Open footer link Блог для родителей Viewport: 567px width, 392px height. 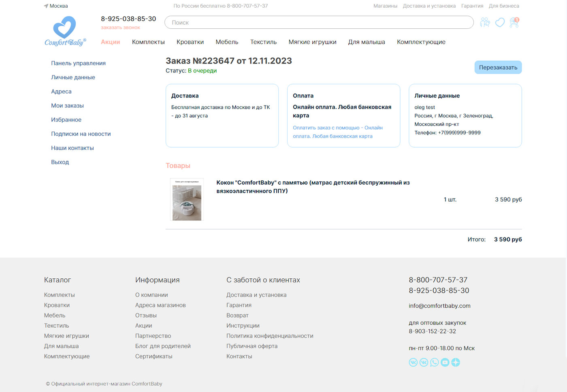click(x=163, y=346)
